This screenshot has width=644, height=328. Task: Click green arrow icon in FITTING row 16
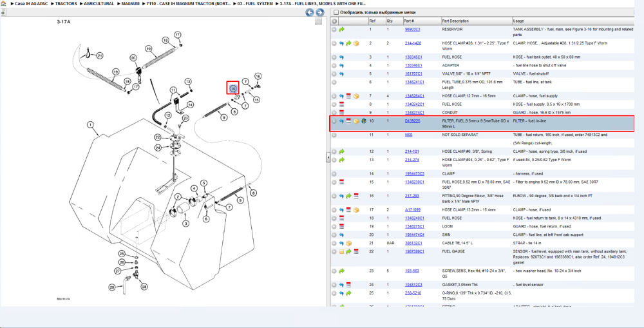pyautogui.click(x=348, y=196)
